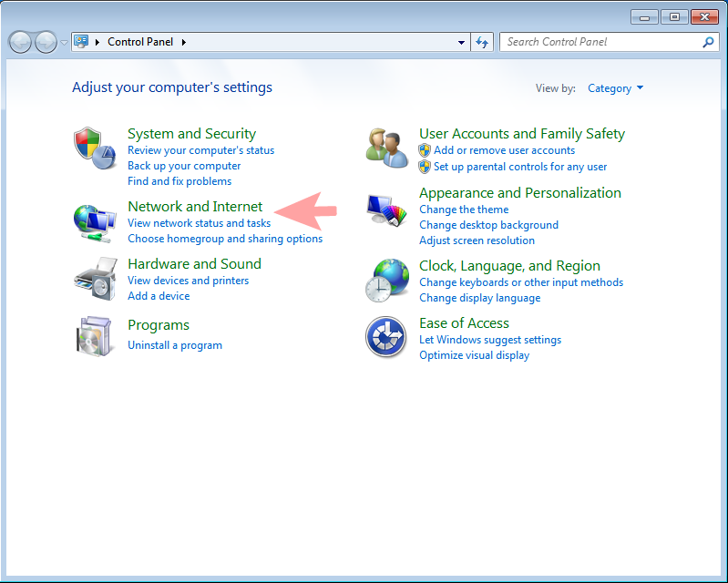Click Add or remove user accounts

pos(504,150)
